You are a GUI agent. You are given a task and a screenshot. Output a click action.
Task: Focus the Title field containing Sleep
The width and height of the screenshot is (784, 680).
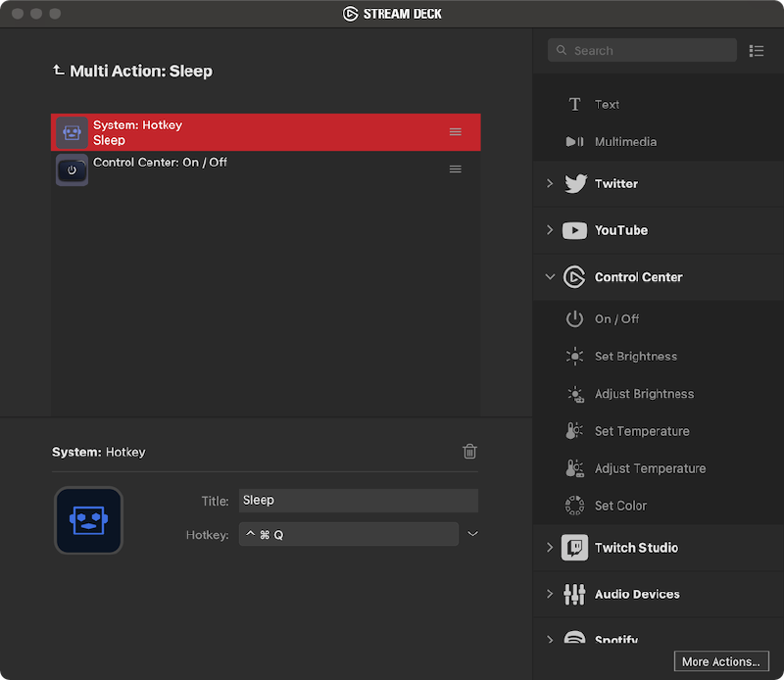(x=359, y=501)
